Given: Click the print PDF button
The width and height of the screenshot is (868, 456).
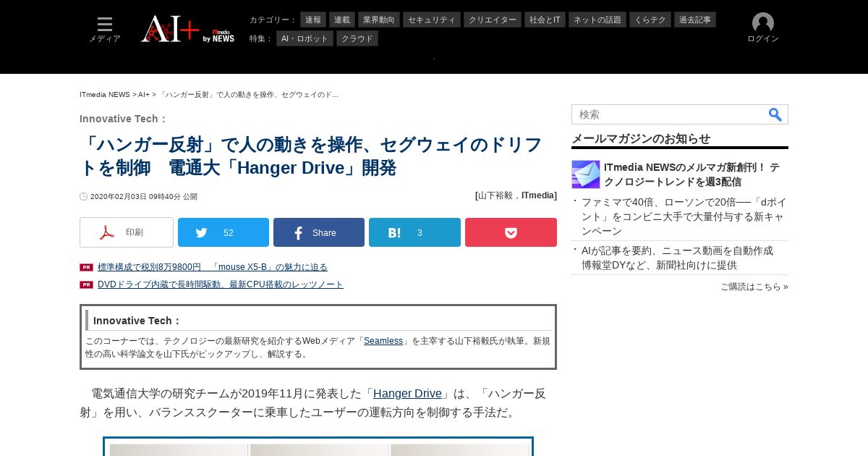Looking at the screenshot, I should click(127, 232).
